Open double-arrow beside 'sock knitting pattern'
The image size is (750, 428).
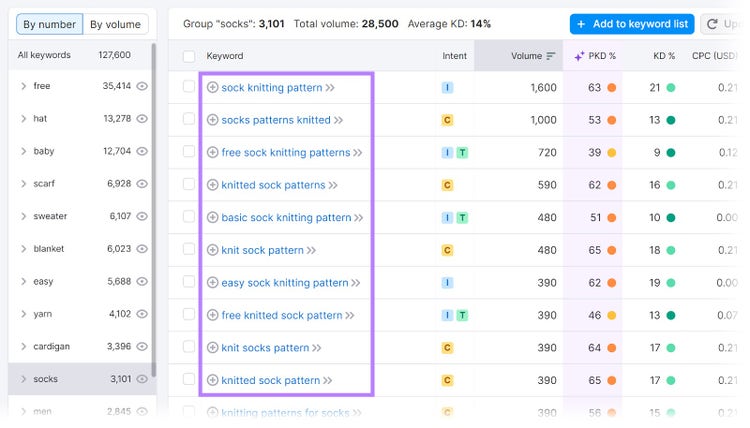pyautogui.click(x=330, y=88)
